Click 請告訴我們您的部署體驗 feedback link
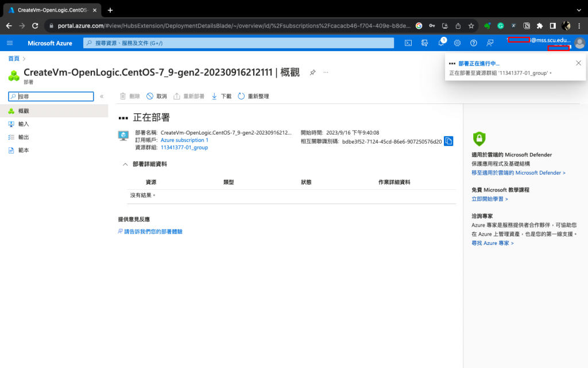This screenshot has height=368, width=588. (153, 232)
